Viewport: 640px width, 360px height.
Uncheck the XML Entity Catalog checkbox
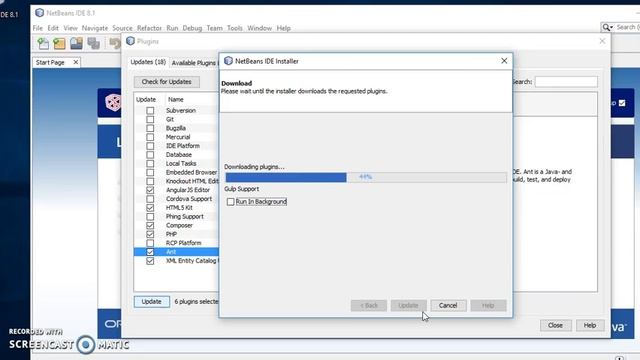150,261
